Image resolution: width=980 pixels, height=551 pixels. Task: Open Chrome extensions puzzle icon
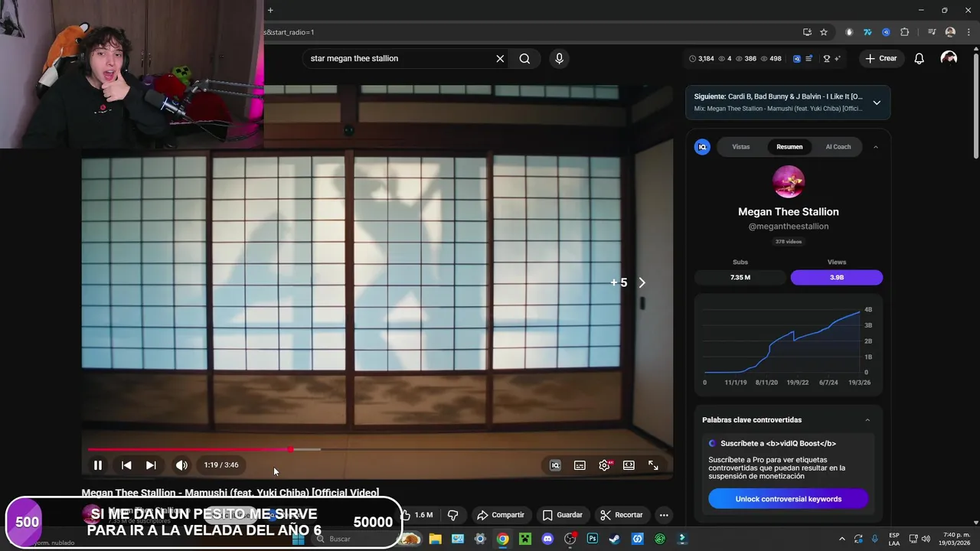pos(904,32)
